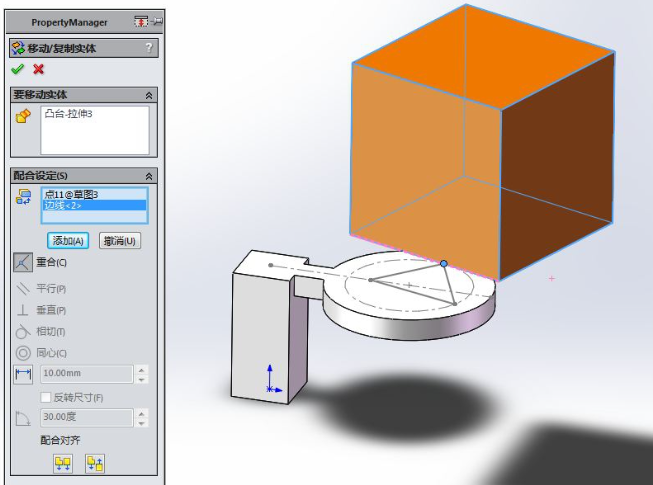
Task: Click the mate entities selection icon
Action: pos(23,196)
